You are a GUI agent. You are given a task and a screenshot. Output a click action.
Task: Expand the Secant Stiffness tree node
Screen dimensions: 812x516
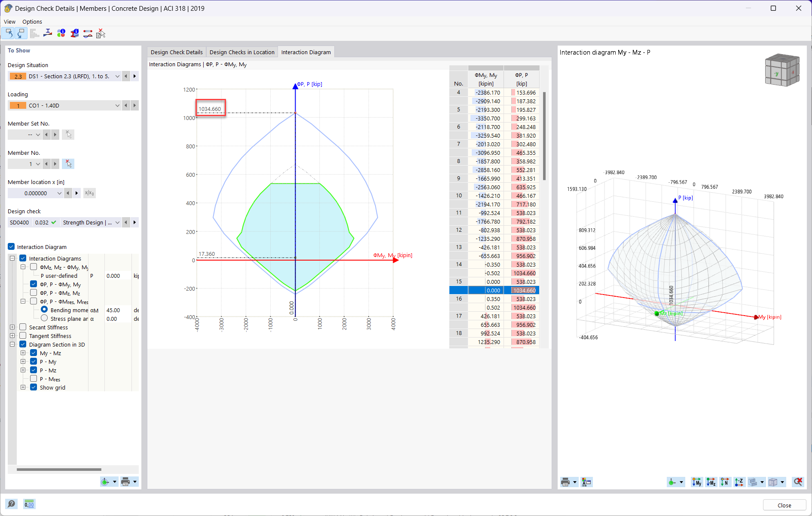pos(12,327)
